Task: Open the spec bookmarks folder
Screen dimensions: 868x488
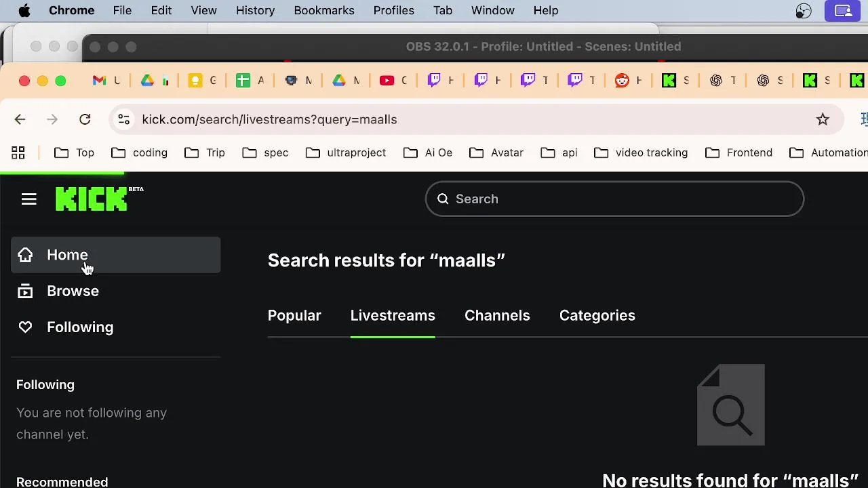Action: point(265,153)
